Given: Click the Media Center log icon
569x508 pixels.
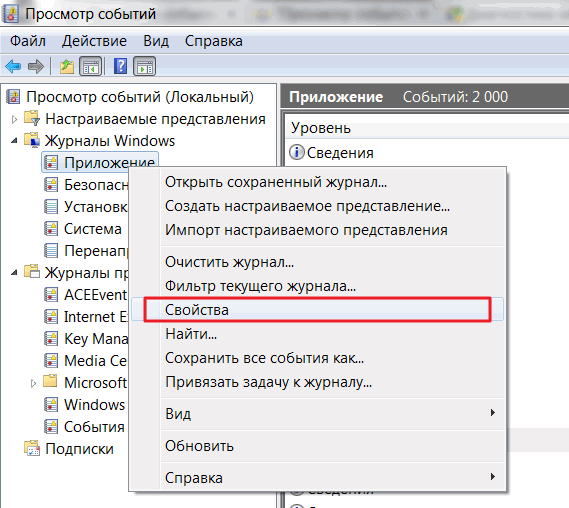Looking at the screenshot, I should (51, 361).
